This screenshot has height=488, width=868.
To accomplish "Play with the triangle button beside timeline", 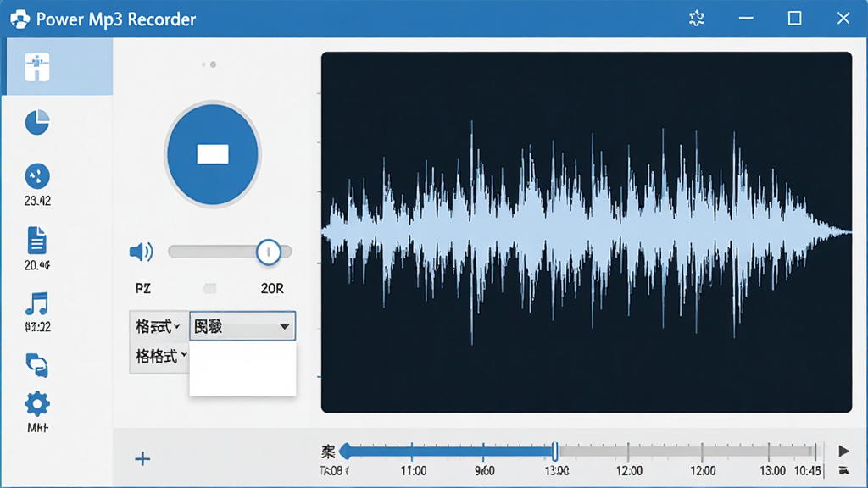I will pyautogui.click(x=843, y=451).
